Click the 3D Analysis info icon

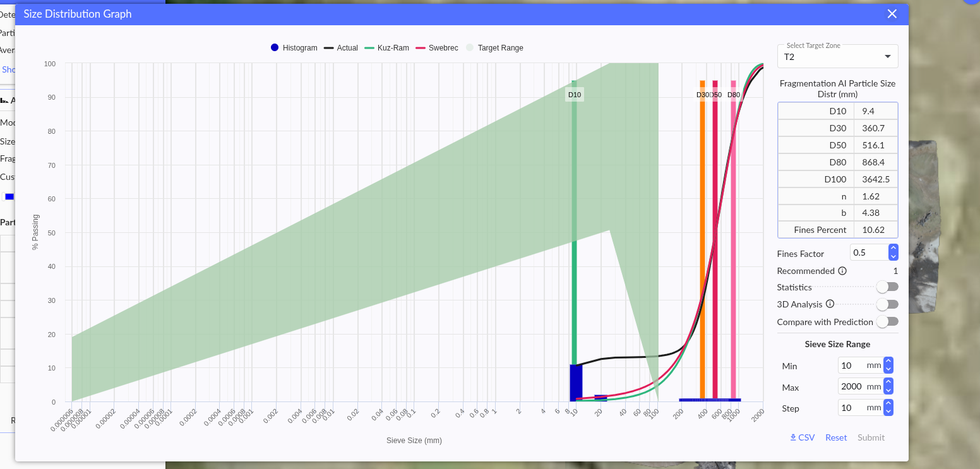coord(830,304)
